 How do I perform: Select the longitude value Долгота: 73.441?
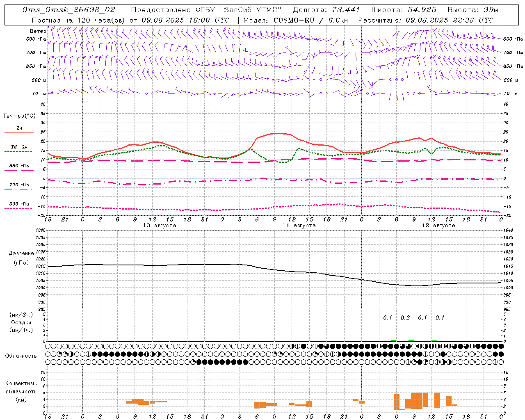pos(326,10)
